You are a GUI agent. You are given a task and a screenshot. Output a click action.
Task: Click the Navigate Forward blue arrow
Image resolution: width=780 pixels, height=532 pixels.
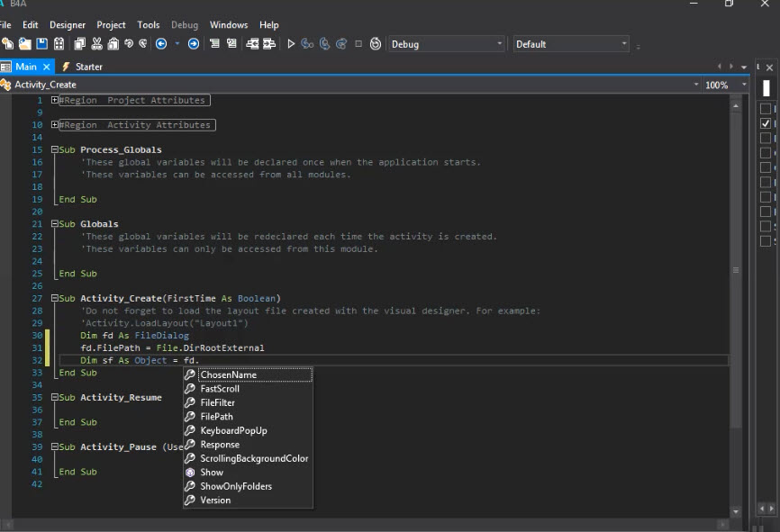coord(194,44)
